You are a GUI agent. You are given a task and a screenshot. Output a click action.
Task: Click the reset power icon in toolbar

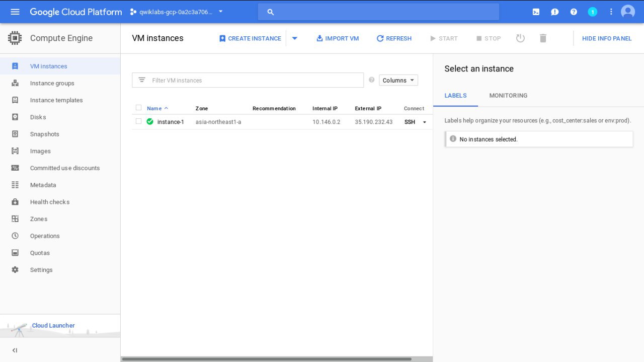point(520,38)
